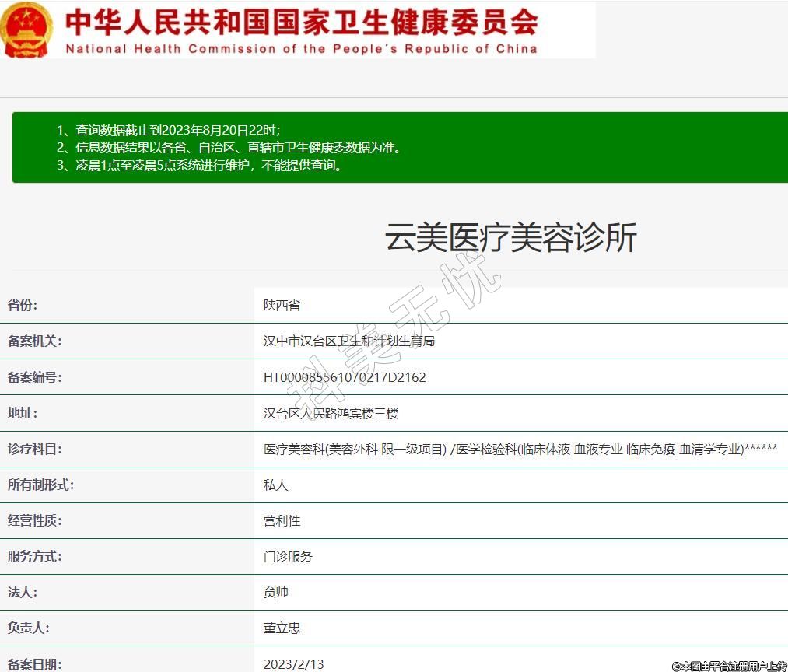Click the filing date 2023/2/13

[293, 663]
